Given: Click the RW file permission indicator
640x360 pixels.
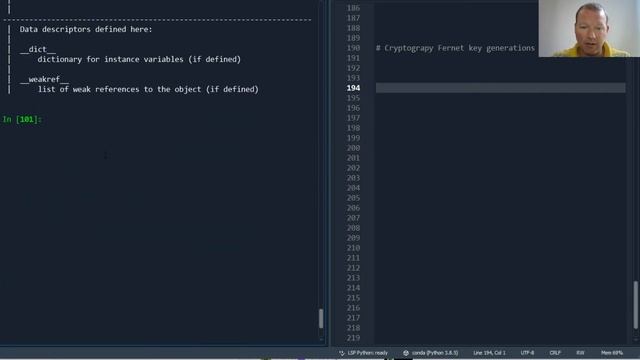Looking at the screenshot, I should coord(580,353).
